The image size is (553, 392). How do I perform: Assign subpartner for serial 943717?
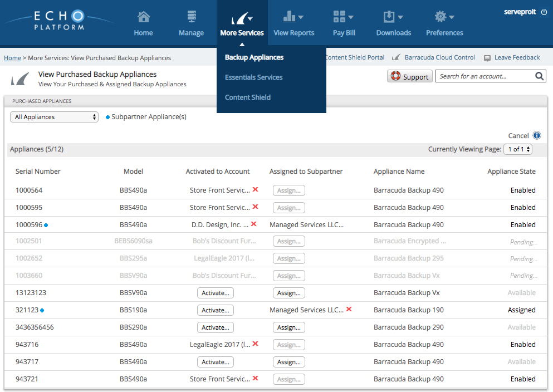pos(289,362)
